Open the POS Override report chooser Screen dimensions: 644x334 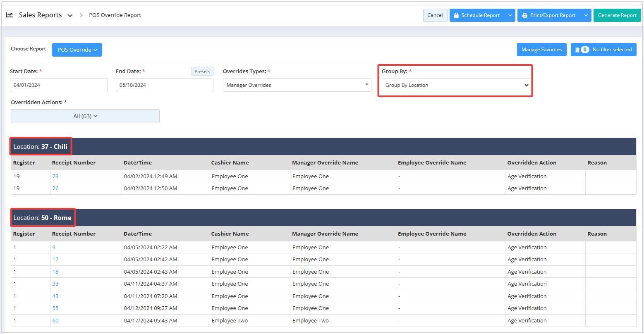[x=77, y=50]
